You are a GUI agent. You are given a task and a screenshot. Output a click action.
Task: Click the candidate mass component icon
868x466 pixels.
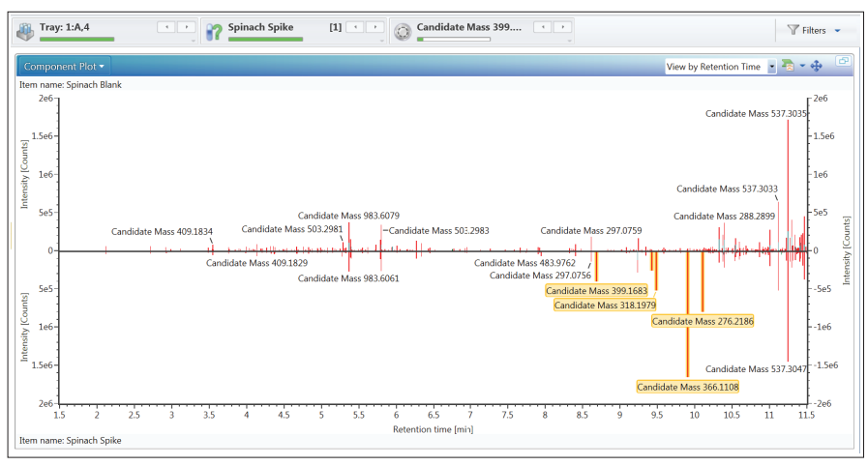pyautogui.click(x=403, y=32)
